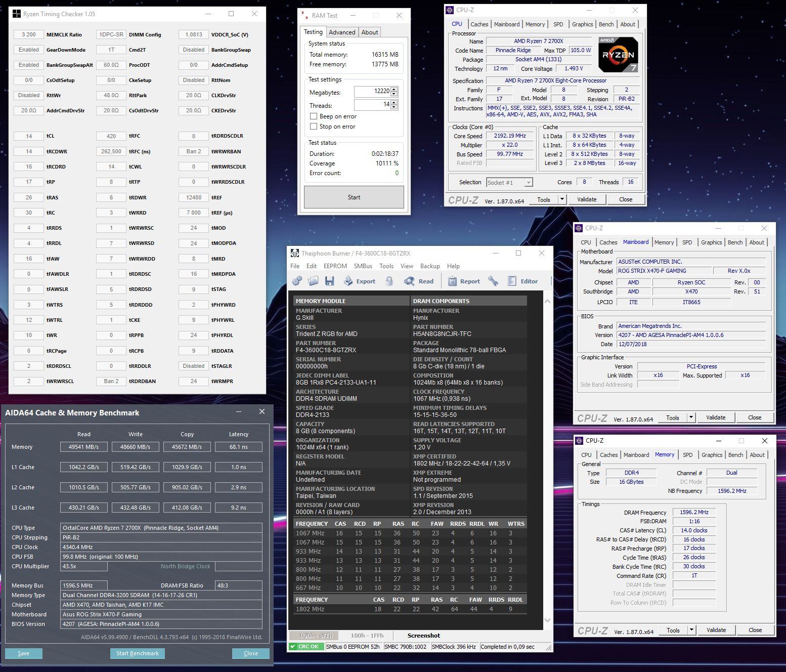Click the Ryzen 7 logo in CPU-Z

point(618,54)
